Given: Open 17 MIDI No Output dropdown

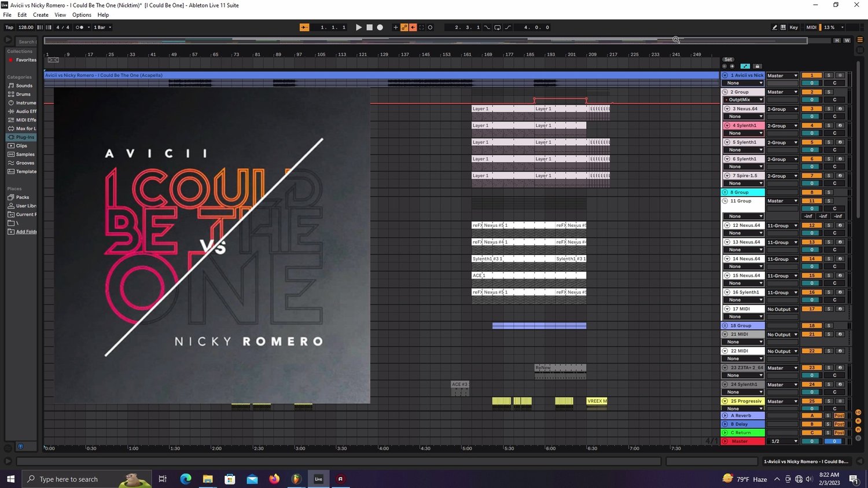Looking at the screenshot, I should point(782,310).
